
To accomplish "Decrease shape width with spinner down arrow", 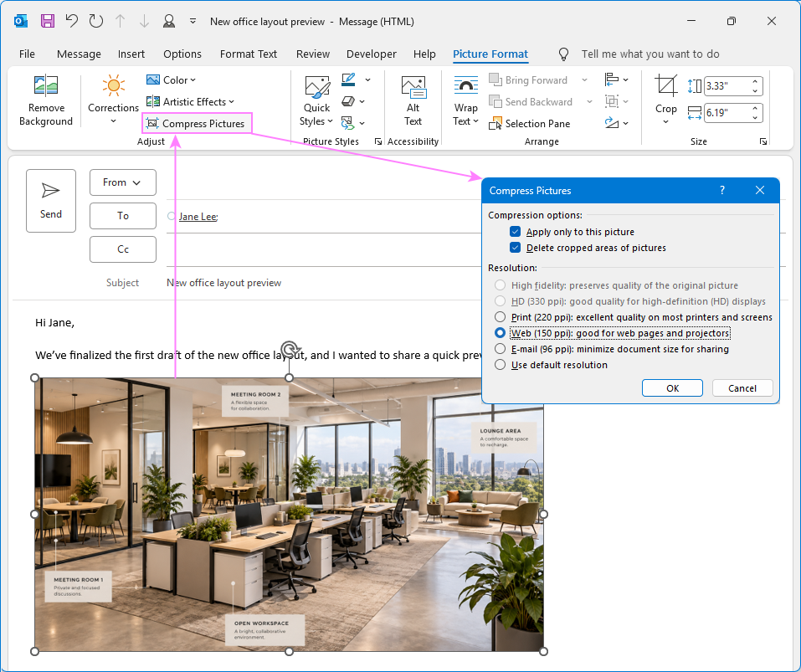I will 755,117.
